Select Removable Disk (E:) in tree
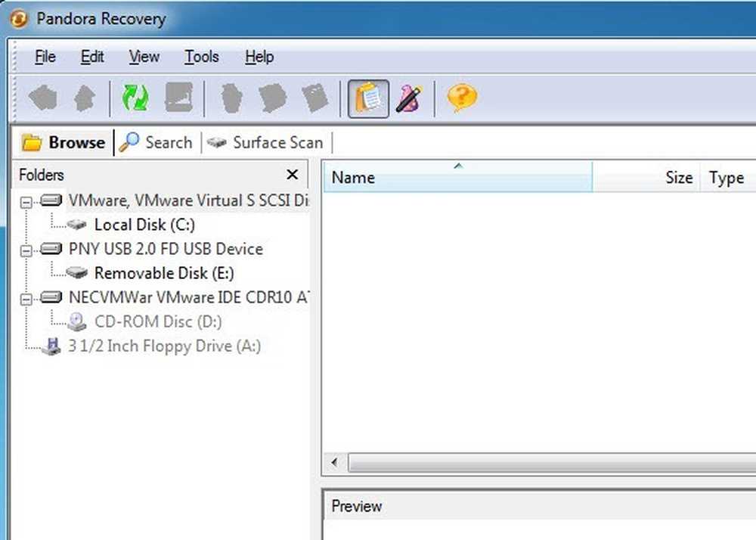The height and width of the screenshot is (540, 756). (x=164, y=273)
